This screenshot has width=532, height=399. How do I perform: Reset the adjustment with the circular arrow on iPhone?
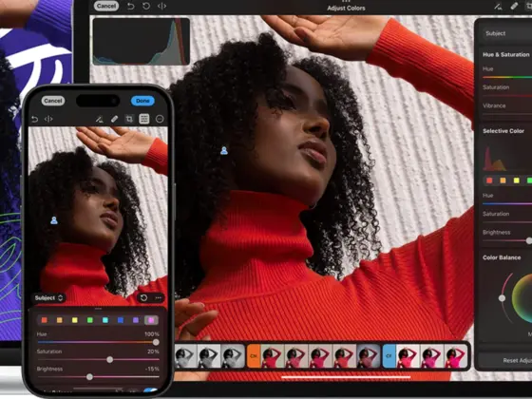click(x=143, y=298)
